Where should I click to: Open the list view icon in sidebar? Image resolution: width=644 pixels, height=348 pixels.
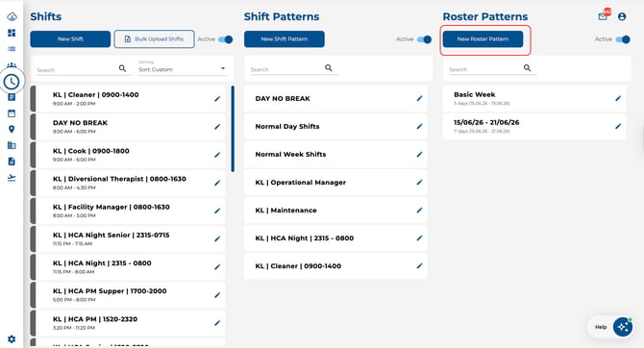[12, 49]
